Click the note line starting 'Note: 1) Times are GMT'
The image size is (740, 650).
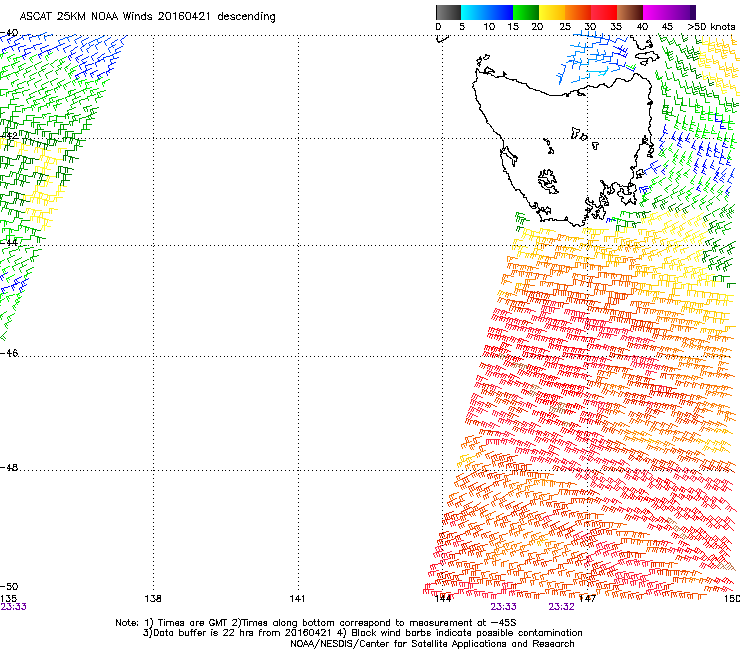tap(316, 623)
